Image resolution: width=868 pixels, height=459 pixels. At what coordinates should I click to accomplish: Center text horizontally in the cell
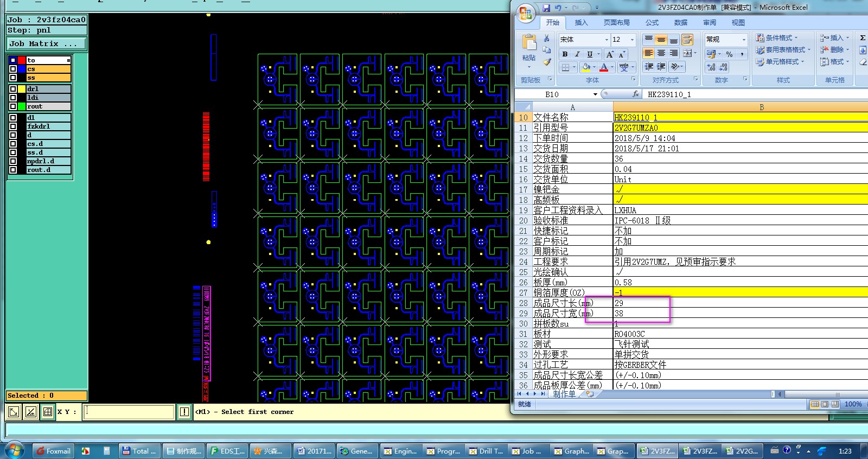click(x=661, y=53)
